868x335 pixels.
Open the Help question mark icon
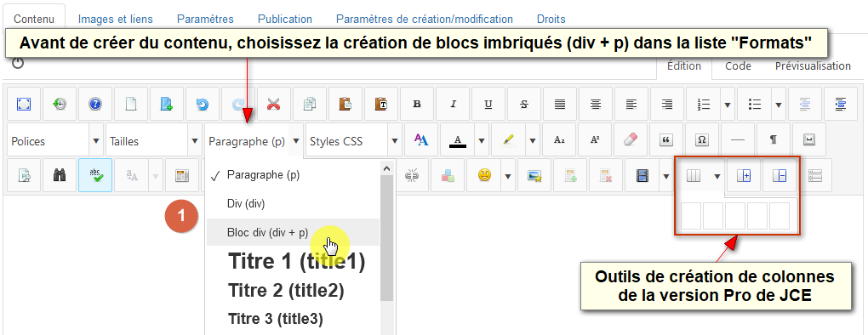point(95,104)
